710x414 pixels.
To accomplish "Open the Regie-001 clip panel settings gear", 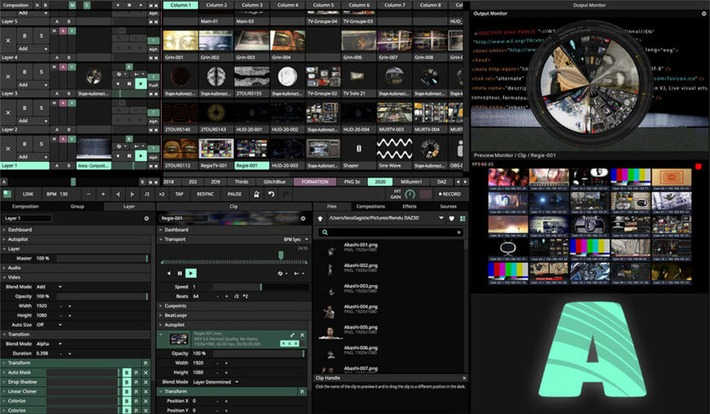I will tap(303, 218).
